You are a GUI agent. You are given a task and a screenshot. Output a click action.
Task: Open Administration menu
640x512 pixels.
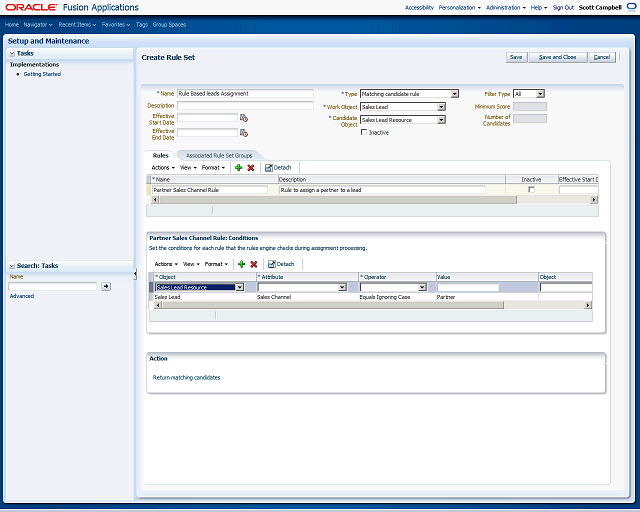(x=506, y=7)
